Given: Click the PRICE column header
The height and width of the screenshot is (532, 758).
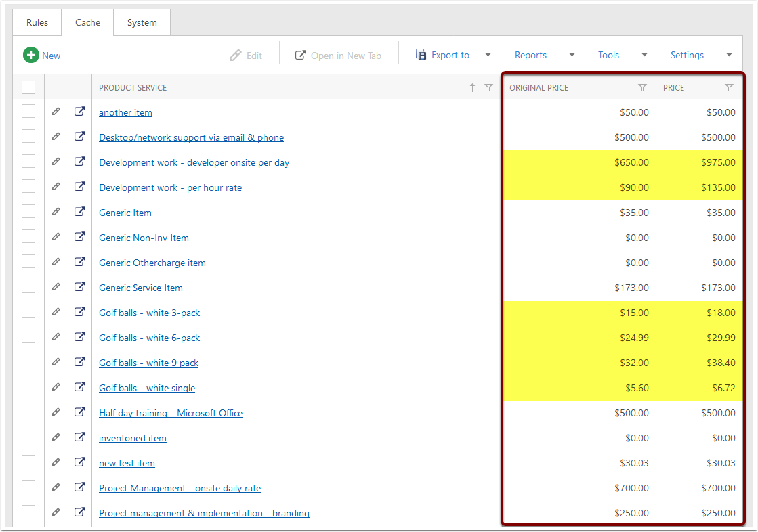Looking at the screenshot, I should pyautogui.click(x=673, y=87).
